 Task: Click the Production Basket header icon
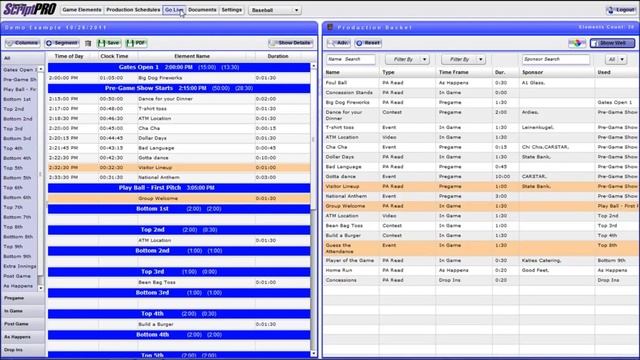(x=330, y=27)
